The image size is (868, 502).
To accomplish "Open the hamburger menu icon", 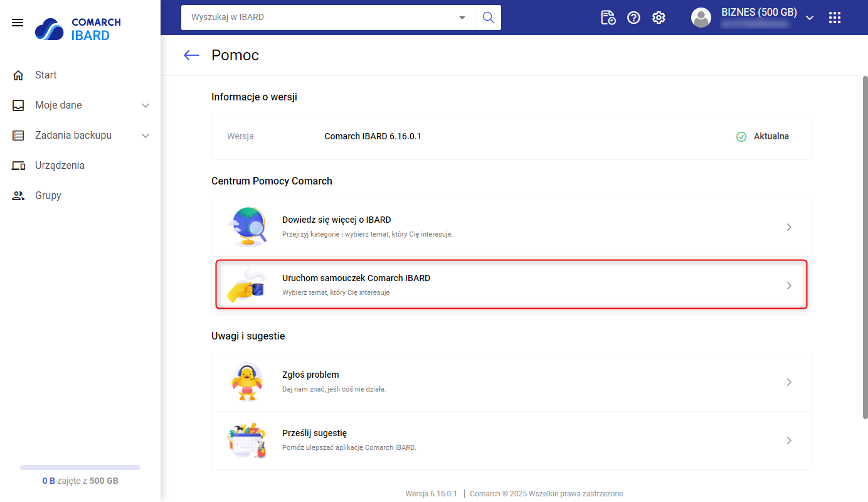I will coord(18,23).
